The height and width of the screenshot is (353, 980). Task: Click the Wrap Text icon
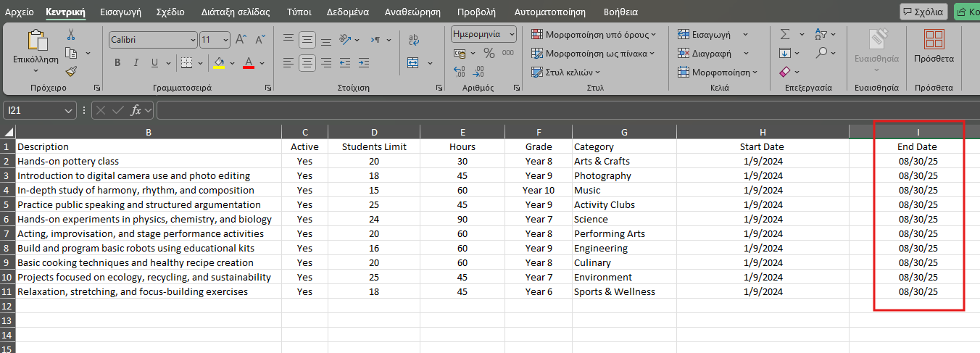tap(414, 39)
